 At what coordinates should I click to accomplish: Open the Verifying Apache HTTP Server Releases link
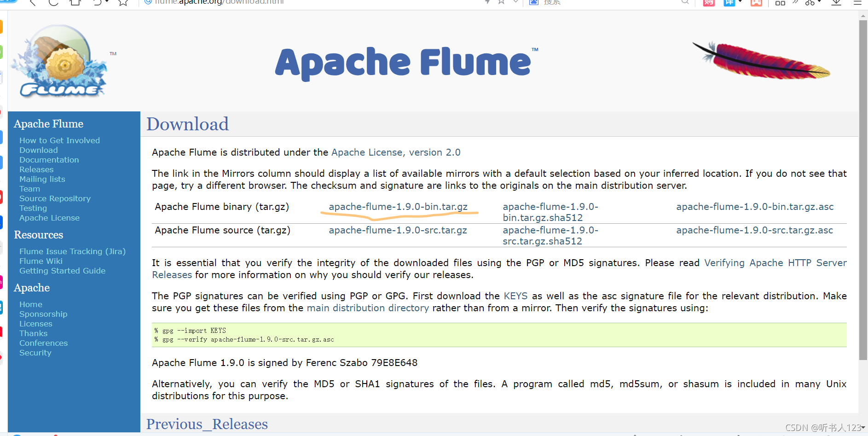[x=775, y=262]
